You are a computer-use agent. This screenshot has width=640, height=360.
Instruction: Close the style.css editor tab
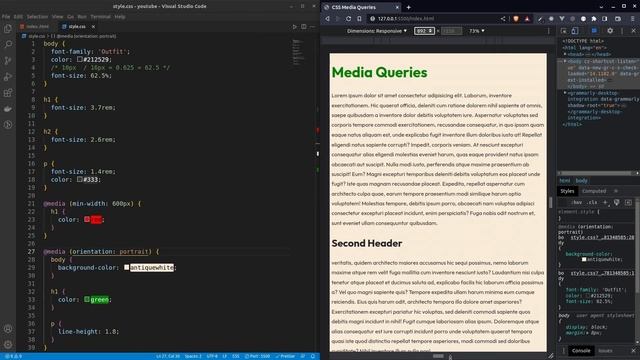93,27
